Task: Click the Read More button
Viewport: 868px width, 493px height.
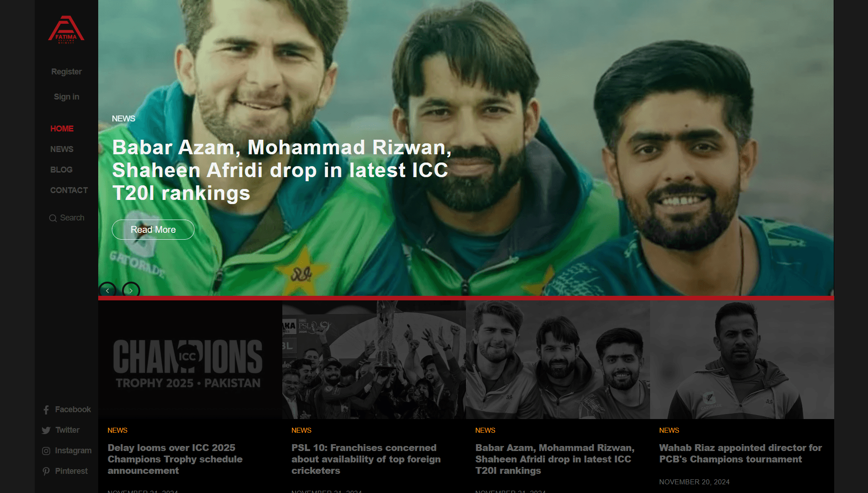Action: (x=153, y=230)
